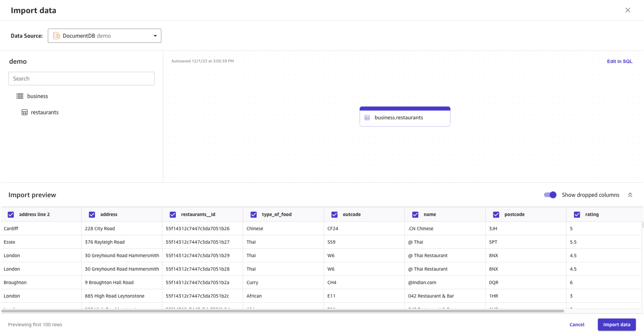Click the horizontal preview scrollbar
The image size is (644, 335).
click(282, 311)
